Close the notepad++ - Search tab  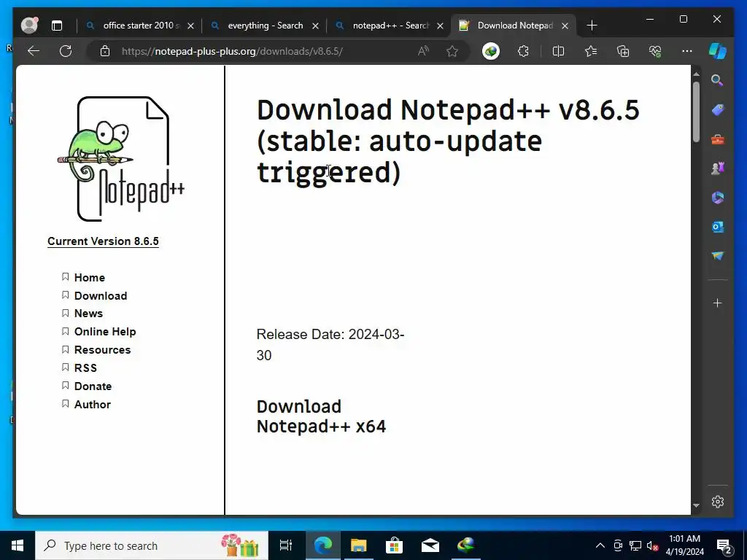[x=440, y=26]
